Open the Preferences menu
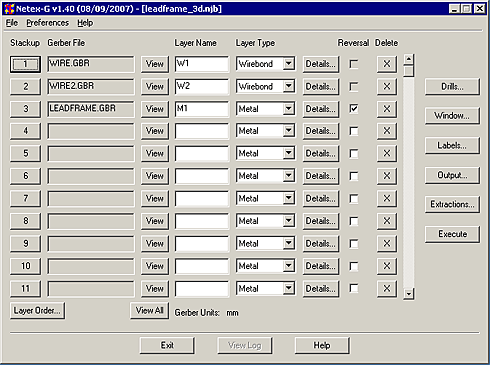 pos(48,23)
